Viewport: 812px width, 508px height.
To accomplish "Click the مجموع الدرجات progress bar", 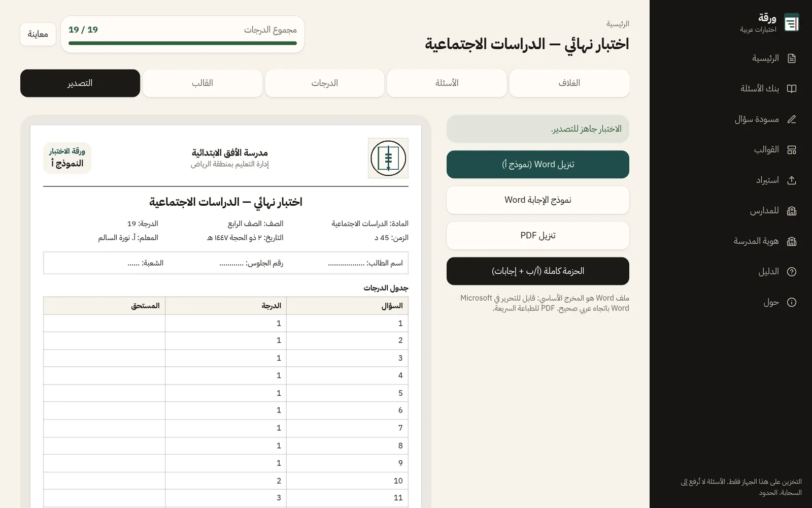I will pos(183,43).
